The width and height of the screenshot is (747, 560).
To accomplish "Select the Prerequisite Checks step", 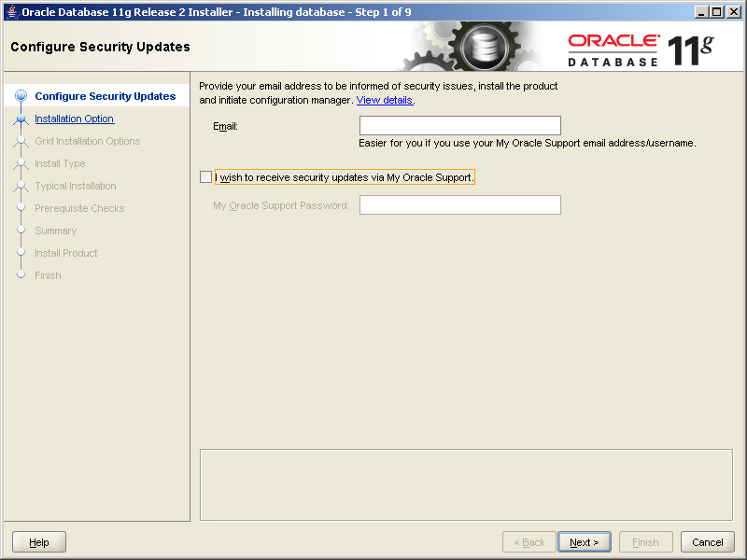I will 79,208.
